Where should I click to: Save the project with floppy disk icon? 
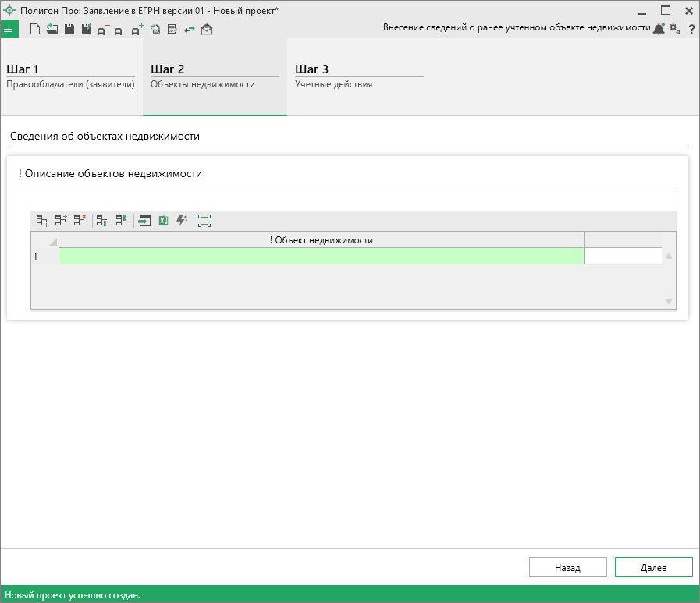point(69,29)
